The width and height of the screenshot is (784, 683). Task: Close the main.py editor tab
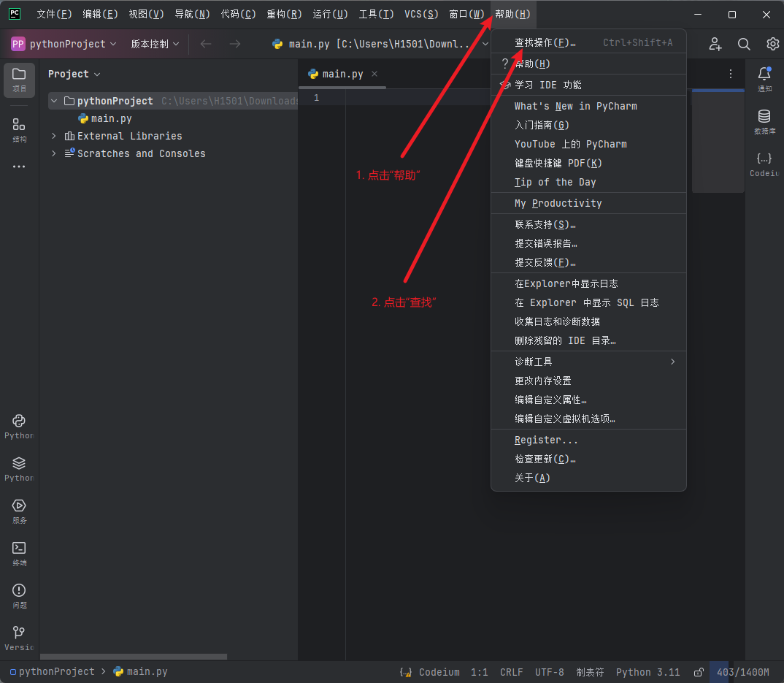(374, 74)
